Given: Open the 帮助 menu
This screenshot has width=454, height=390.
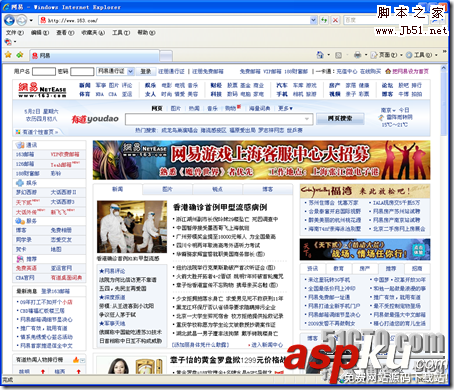Looking at the screenshot, I should (x=146, y=33).
